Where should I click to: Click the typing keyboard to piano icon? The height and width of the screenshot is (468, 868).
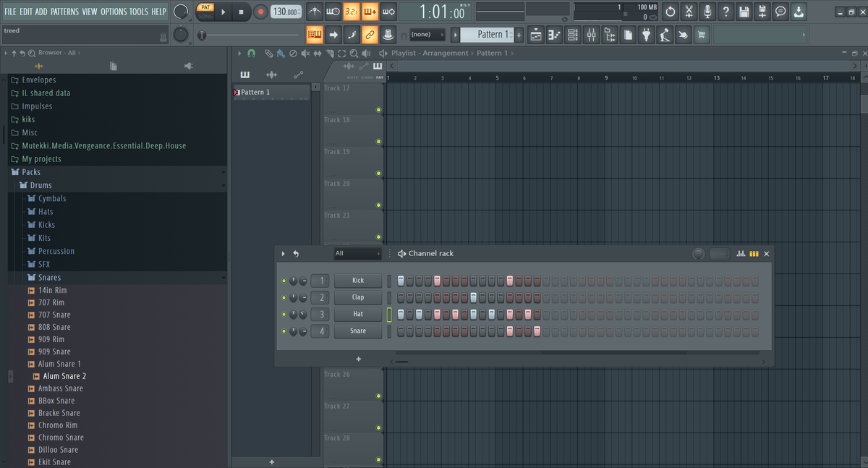[x=315, y=34]
